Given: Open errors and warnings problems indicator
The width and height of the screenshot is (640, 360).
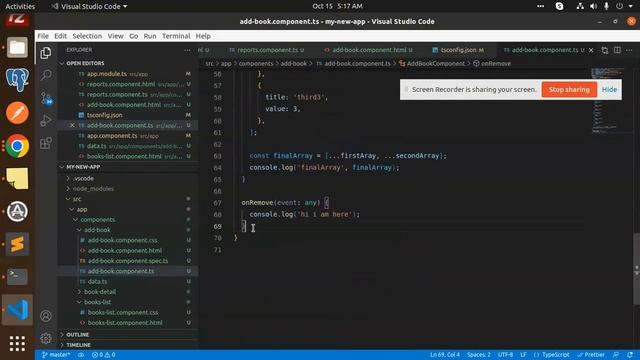Looking at the screenshot, I should pos(103,355).
